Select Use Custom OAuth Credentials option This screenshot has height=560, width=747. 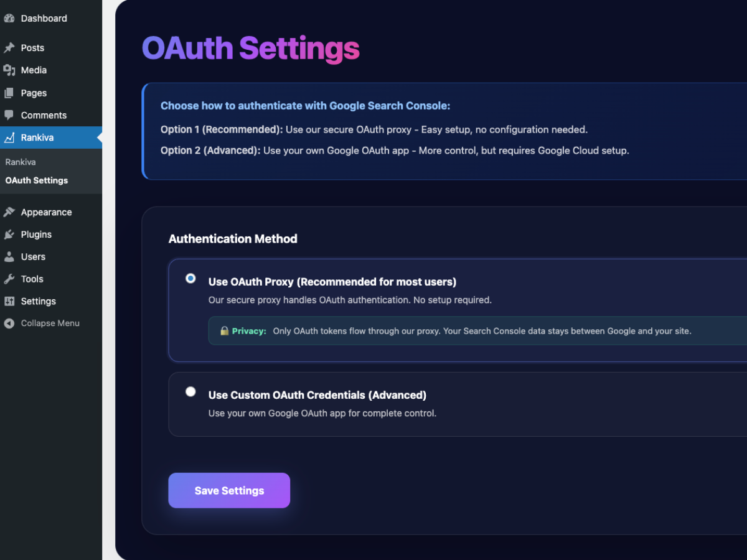tap(190, 391)
